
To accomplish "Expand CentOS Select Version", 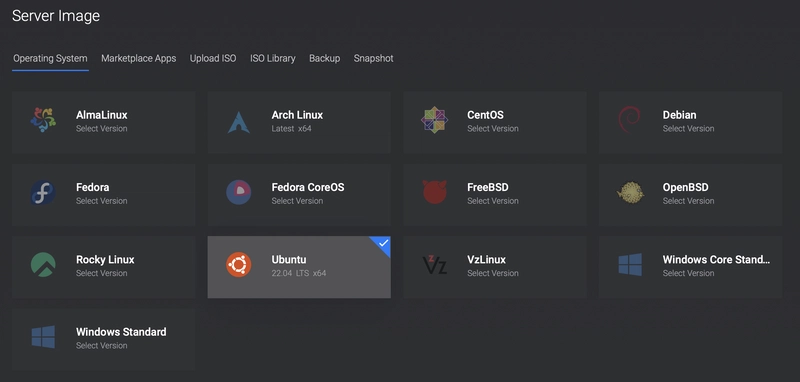I will coord(493,129).
